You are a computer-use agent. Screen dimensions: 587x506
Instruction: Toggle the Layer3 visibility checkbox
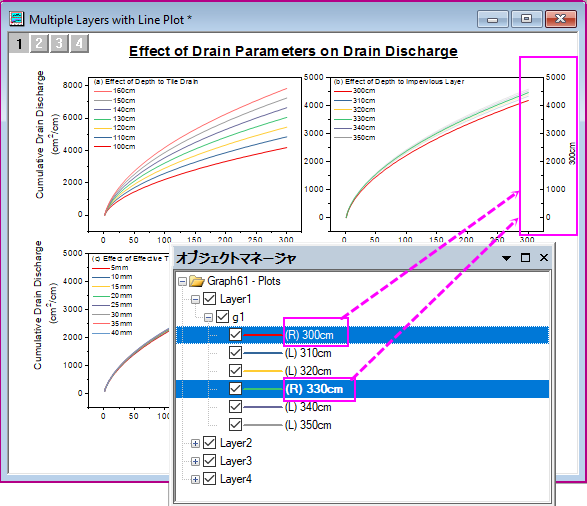pos(209,461)
